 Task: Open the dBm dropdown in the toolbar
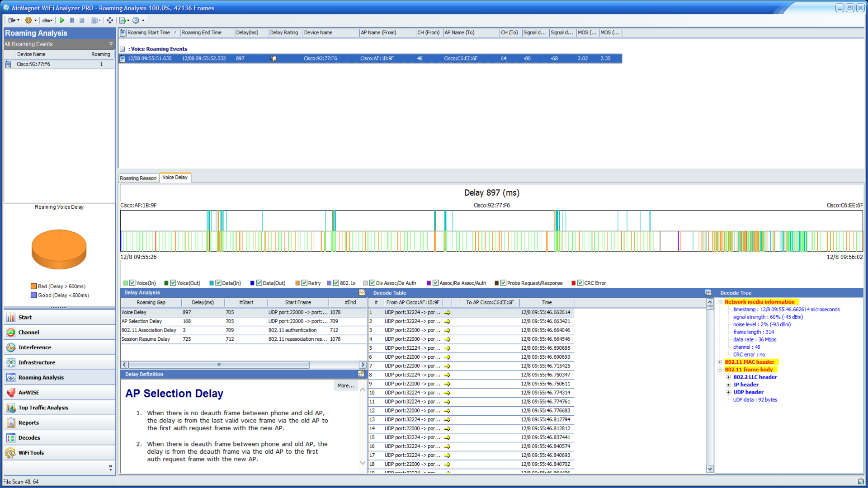[x=47, y=20]
